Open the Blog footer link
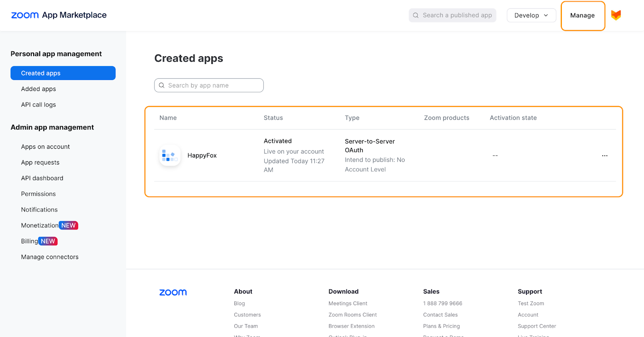Screen dimensions: 644x337 [239, 304]
